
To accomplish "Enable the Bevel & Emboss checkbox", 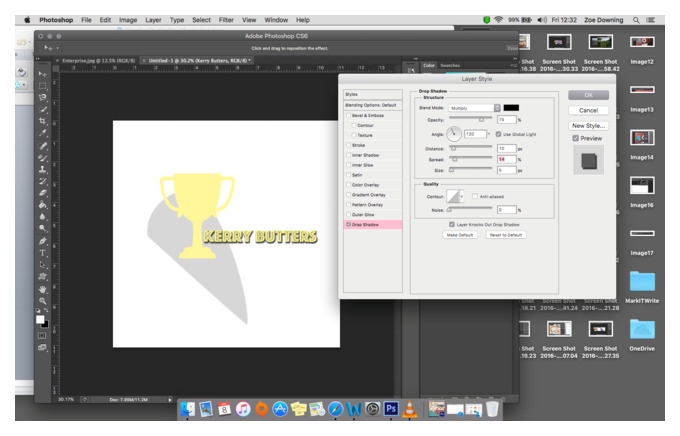I will coord(348,115).
